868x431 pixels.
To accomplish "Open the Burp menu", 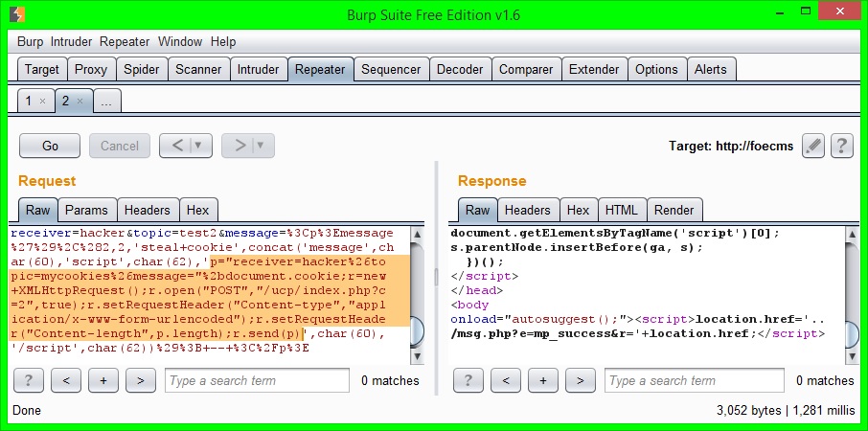I will click(30, 41).
